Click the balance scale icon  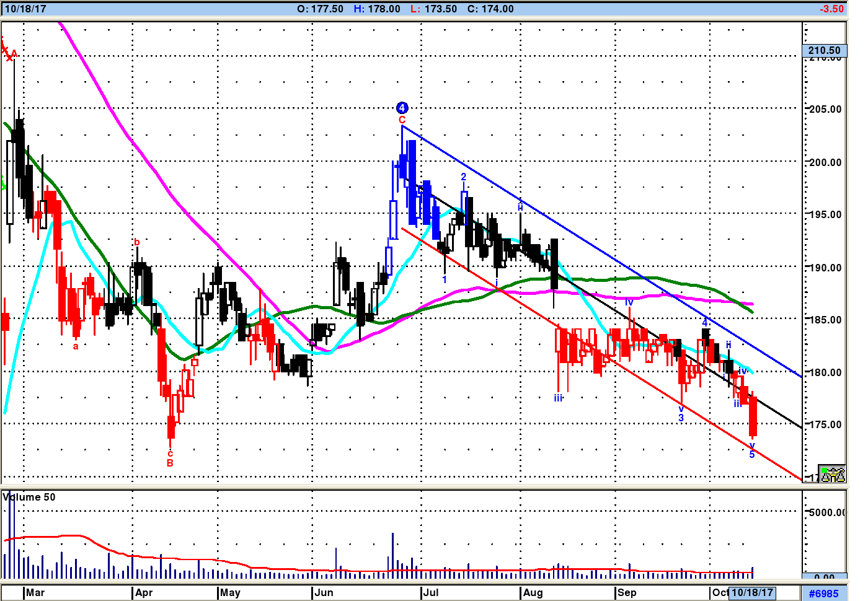pyautogui.click(x=832, y=474)
